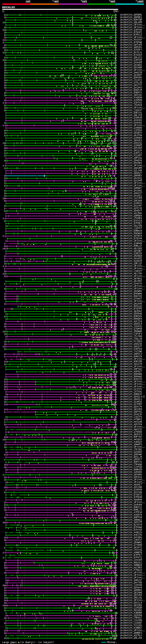Open hit UniRef100_P93797
Viewport: 146px width, 644px height.
[x=131, y=40]
